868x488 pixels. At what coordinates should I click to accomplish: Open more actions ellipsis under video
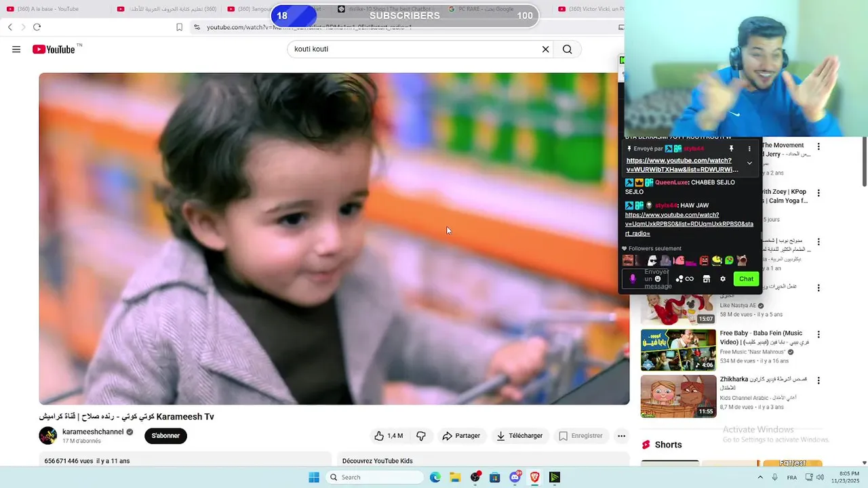[x=621, y=436]
